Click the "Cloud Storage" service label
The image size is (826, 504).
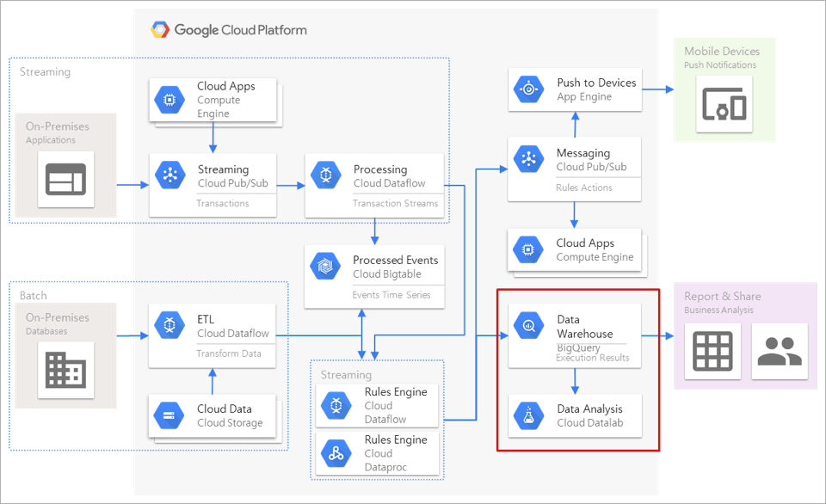pyautogui.click(x=230, y=423)
